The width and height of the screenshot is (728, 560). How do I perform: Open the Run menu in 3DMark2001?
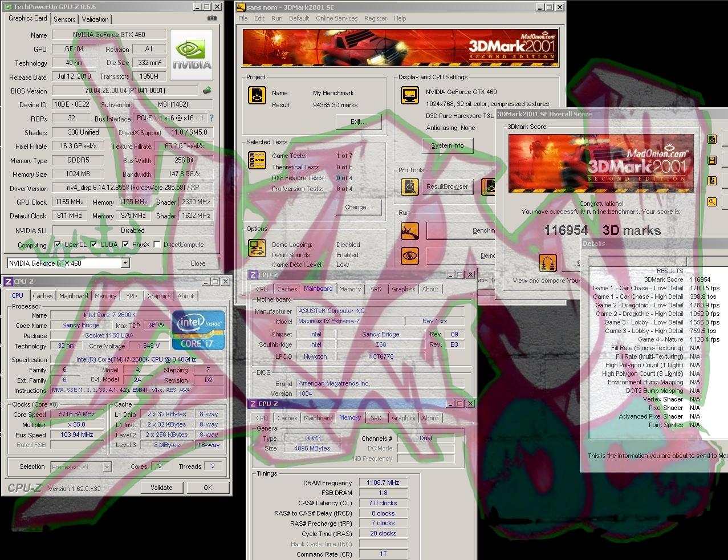click(x=277, y=18)
